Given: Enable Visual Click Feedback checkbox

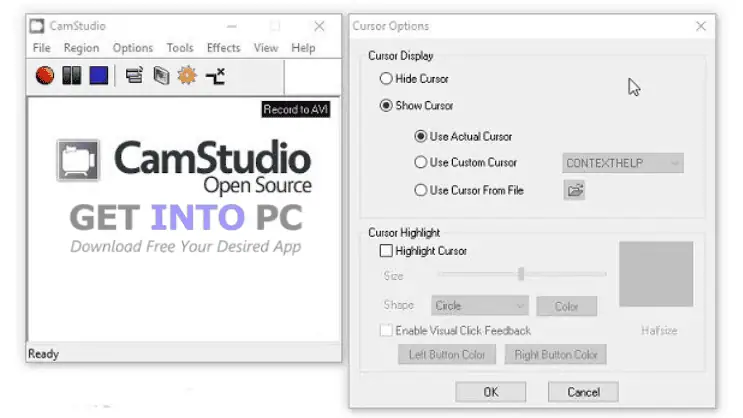Looking at the screenshot, I should pyautogui.click(x=386, y=330).
